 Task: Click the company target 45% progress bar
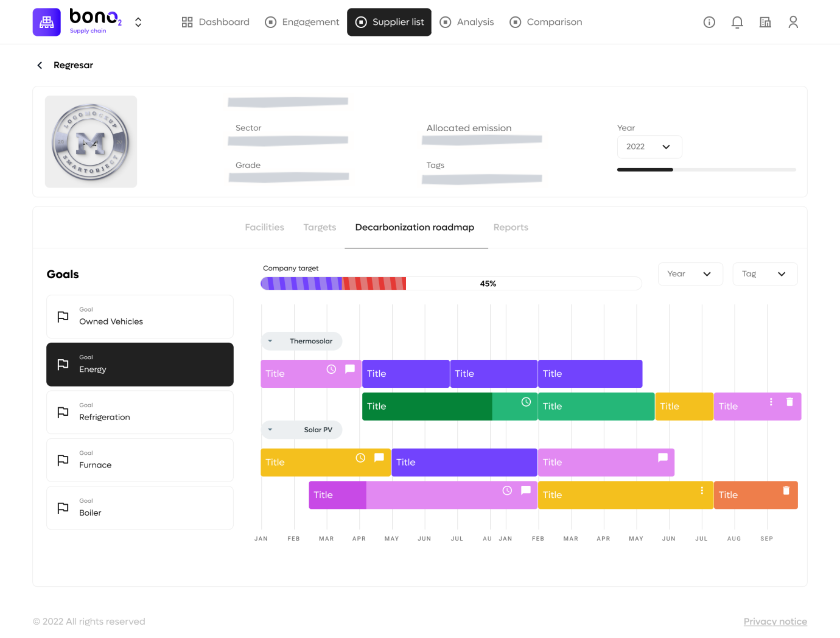[x=452, y=283]
